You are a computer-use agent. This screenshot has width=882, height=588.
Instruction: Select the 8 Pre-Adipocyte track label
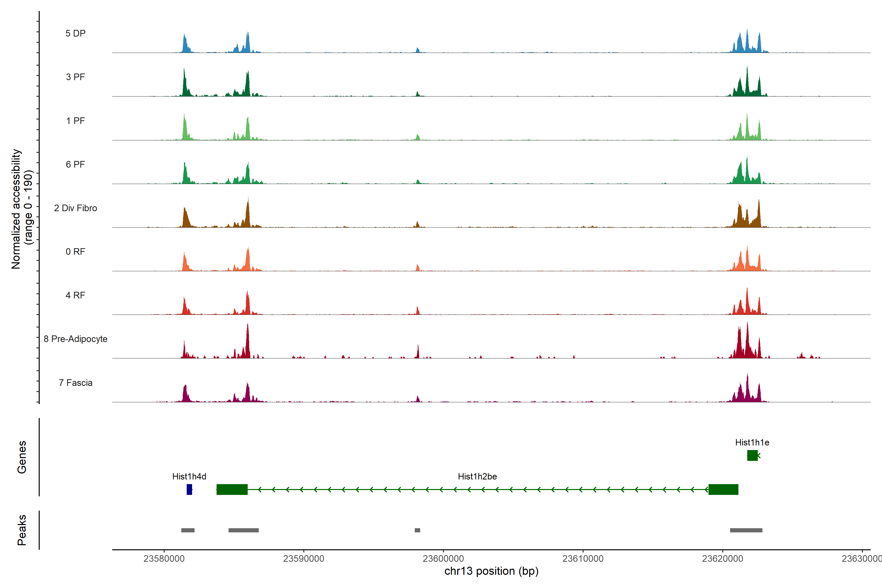[75, 339]
